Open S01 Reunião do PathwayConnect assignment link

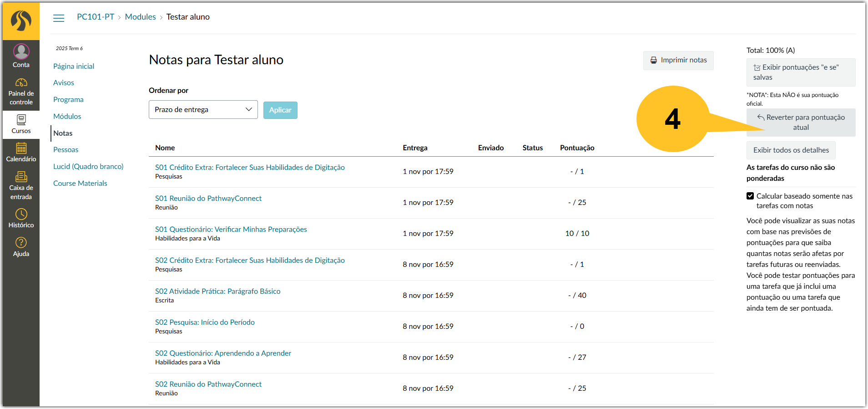click(208, 199)
